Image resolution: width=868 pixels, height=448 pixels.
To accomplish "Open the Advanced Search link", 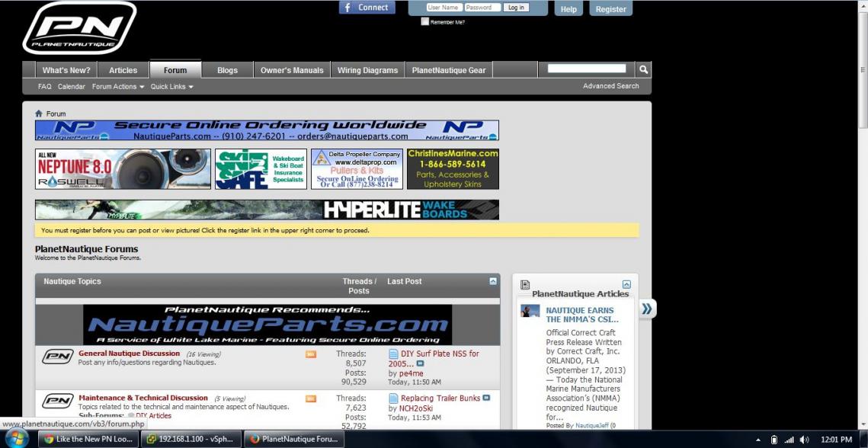I will click(x=610, y=86).
